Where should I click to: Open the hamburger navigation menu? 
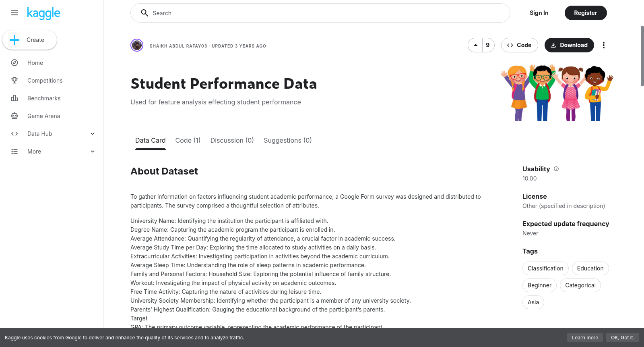[14, 13]
